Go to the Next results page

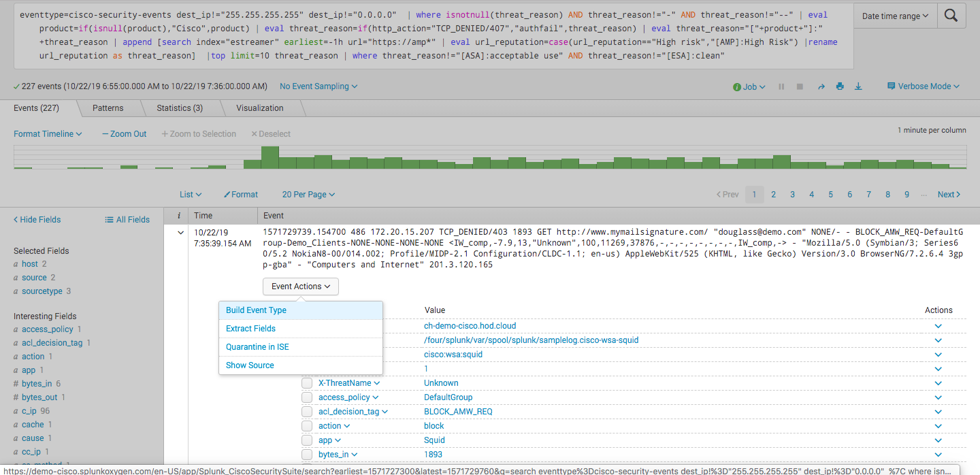coord(949,195)
